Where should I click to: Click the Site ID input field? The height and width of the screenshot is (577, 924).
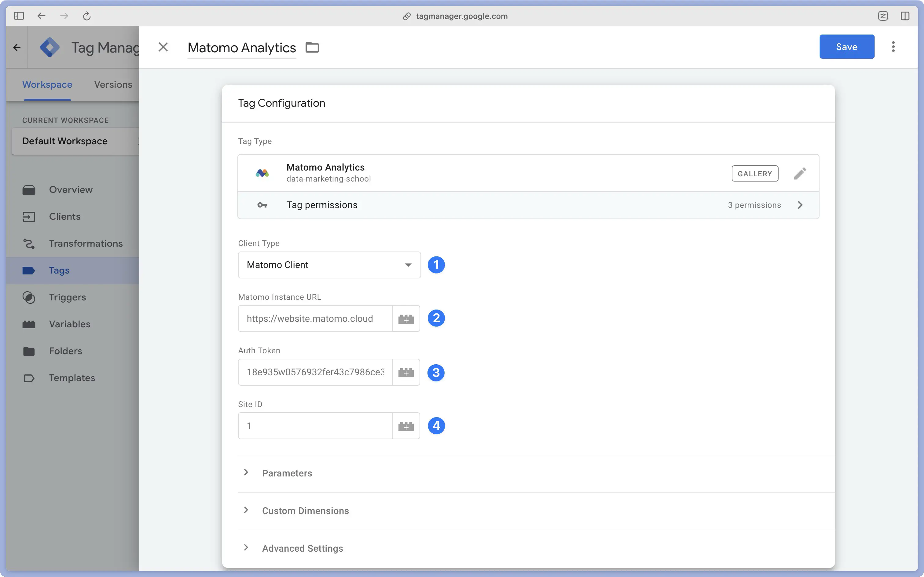coord(315,426)
